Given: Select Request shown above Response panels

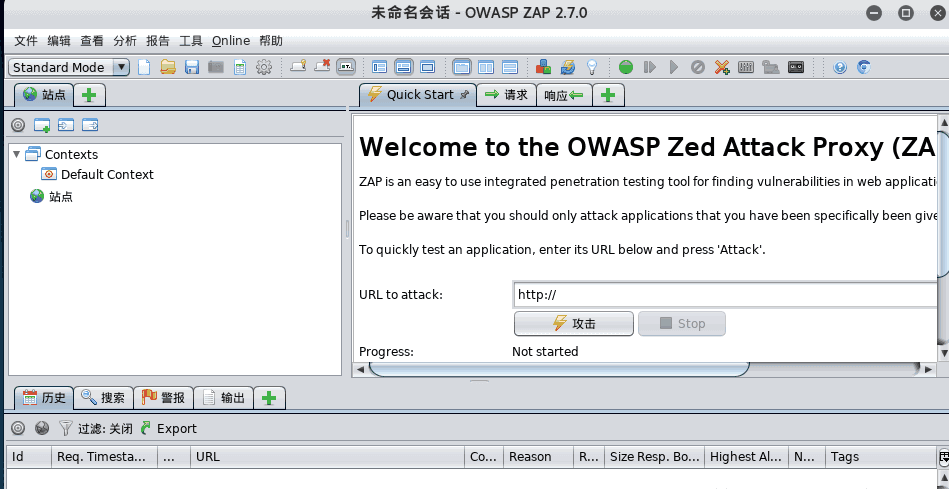Looking at the screenshot, I should [x=510, y=67].
